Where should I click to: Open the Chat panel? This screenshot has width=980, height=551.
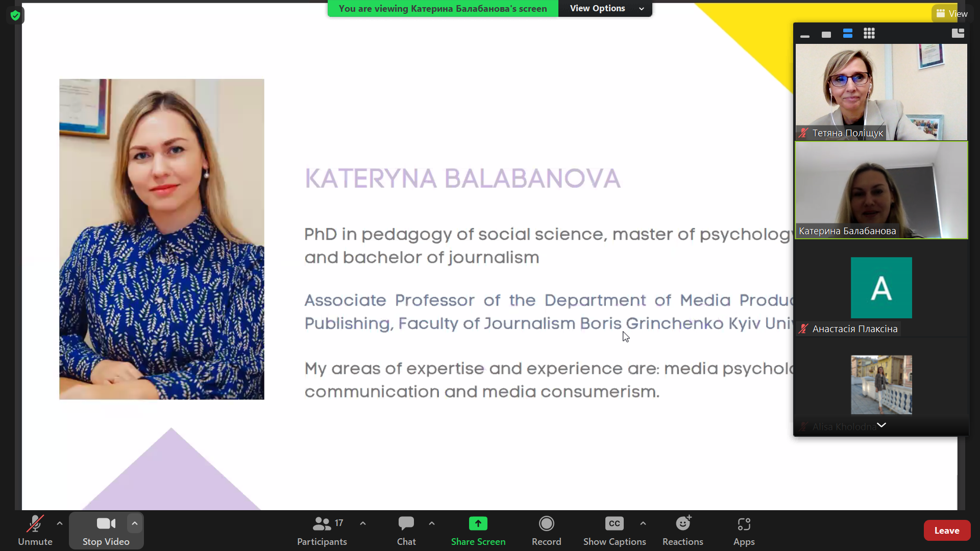pos(406,531)
